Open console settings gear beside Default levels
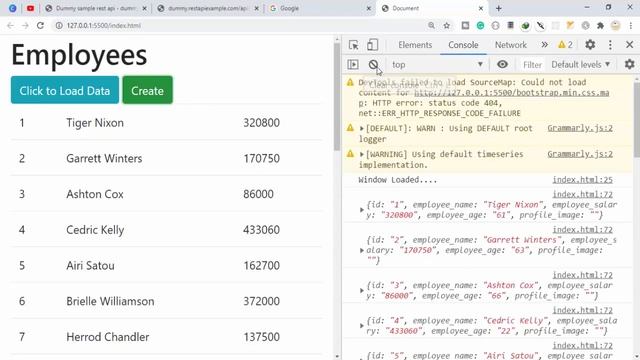 point(629,64)
